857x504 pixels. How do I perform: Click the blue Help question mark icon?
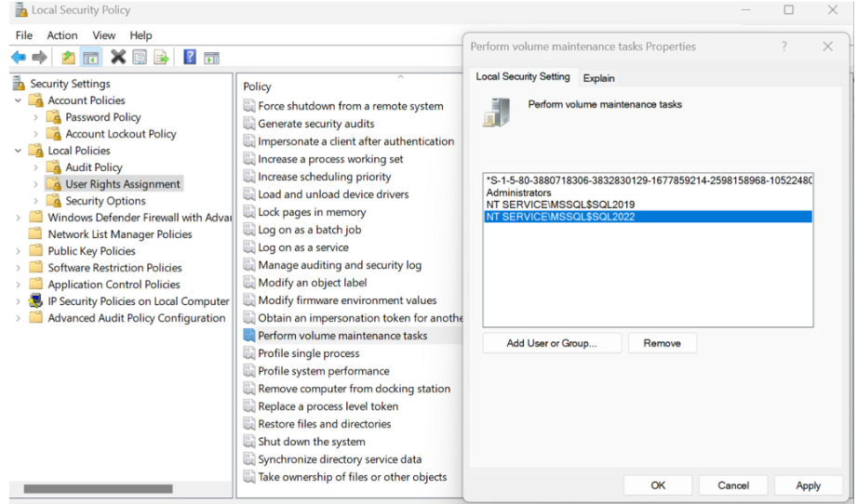190,58
